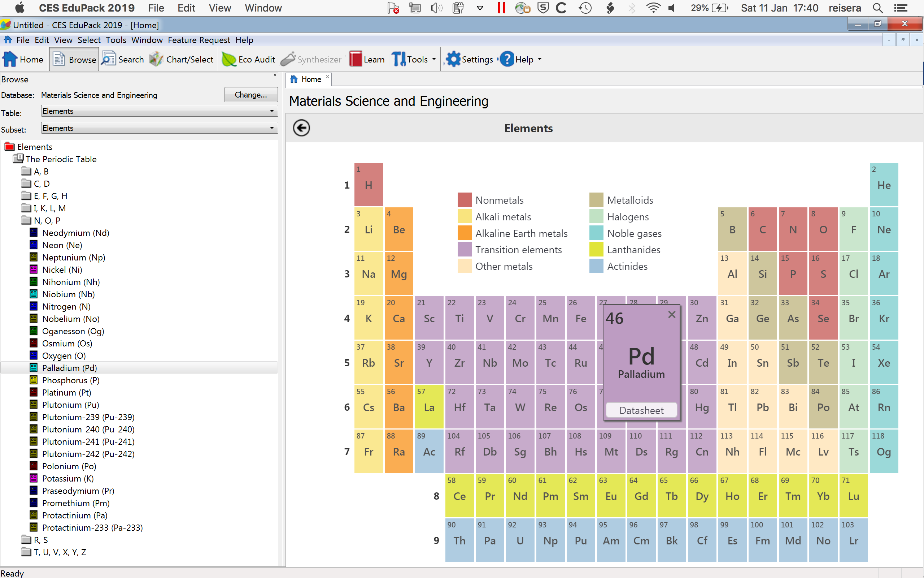Click the Tungsten (W) element cell
The image size is (924, 578).
tap(520, 407)
